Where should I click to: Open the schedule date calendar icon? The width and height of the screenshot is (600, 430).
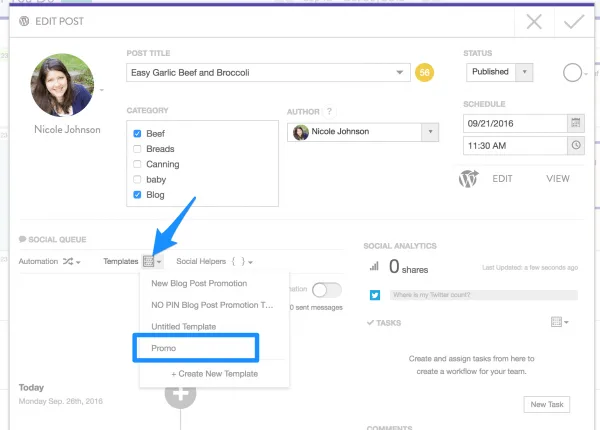point(576,123)
